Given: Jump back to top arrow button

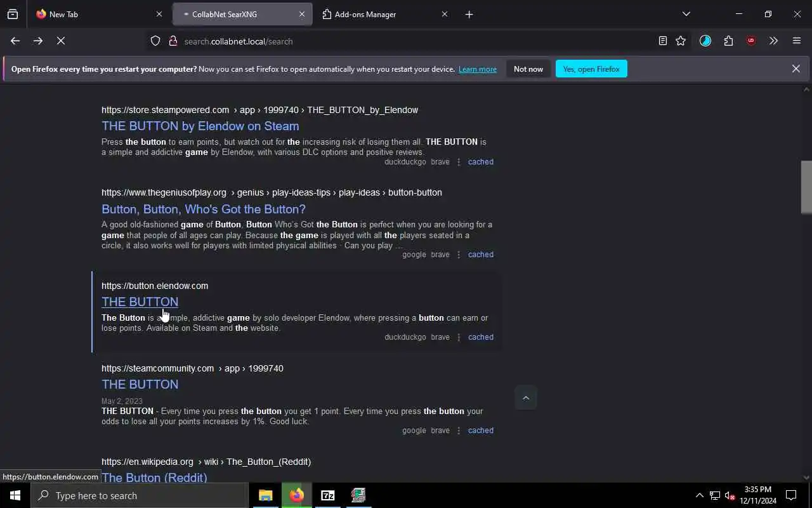Looking at the screenshot, I should click(x=525, y=398).
